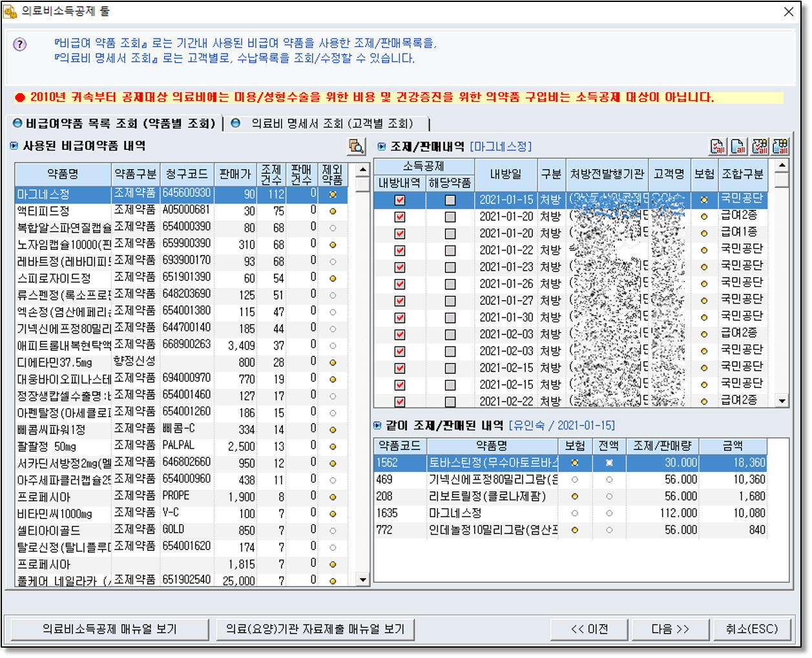Open 의료비소득공제 매뉴얼 보기
The width and height of the screenshot is (812, 658).
[x=110, y=629]
